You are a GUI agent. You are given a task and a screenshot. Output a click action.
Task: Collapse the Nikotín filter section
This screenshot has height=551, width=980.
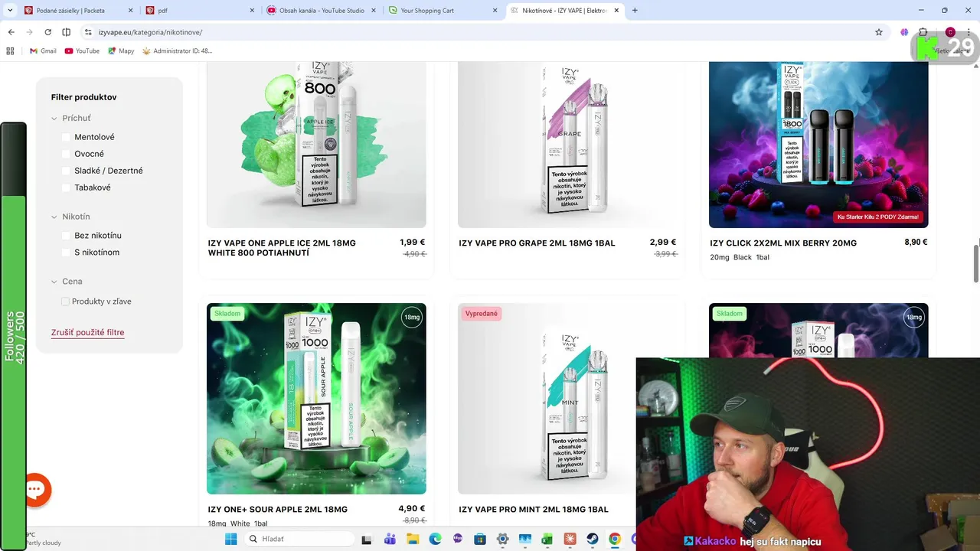(x=70, y=217)
